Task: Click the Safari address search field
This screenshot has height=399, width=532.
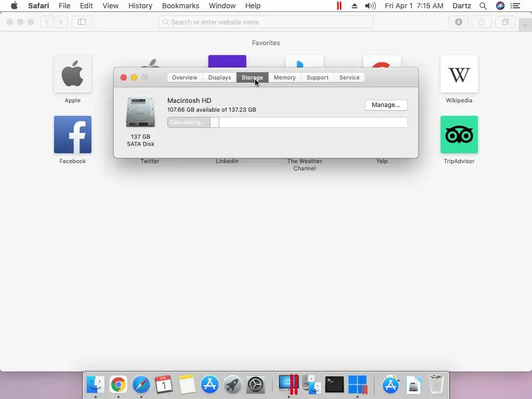Action: click(265, 22)
